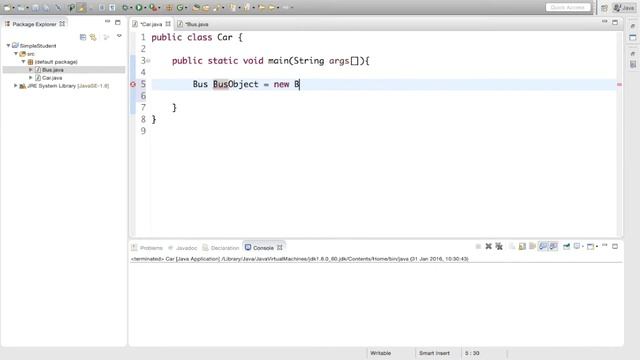Switch to the Car.java editor tab

(151, 24)
